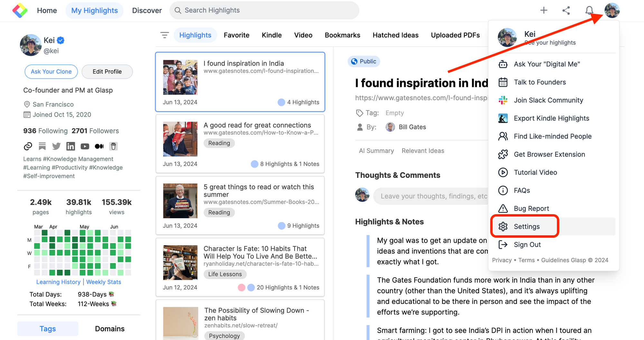
Task: Switch to the Domains tab
Action: tap(110, 329)
